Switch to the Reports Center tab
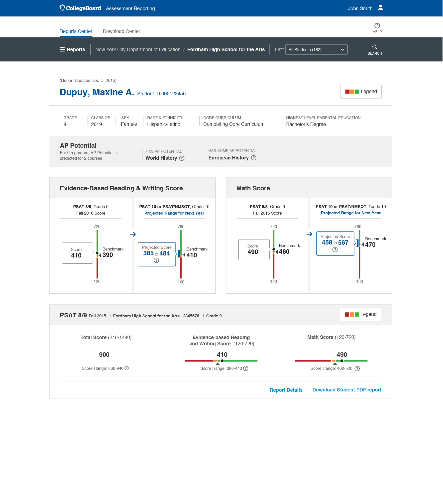This screenshot has height=504, width=443. 76,31
